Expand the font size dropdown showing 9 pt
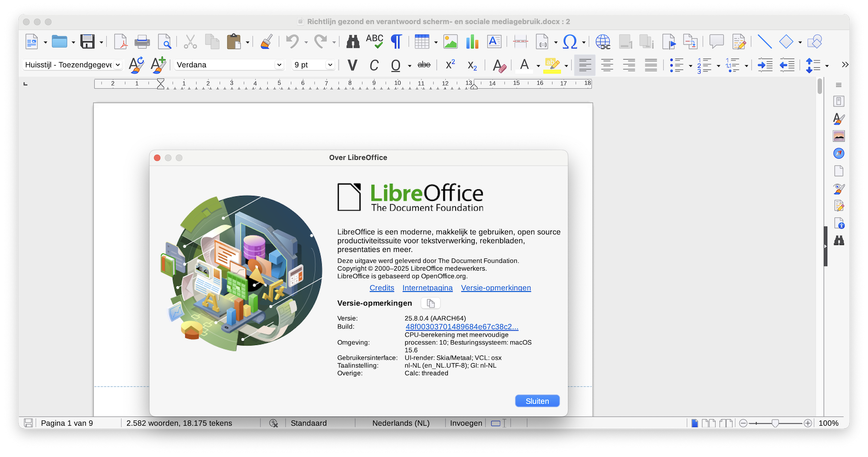The image size is (868, 457). pyautogui.click(x=330, y=65)
